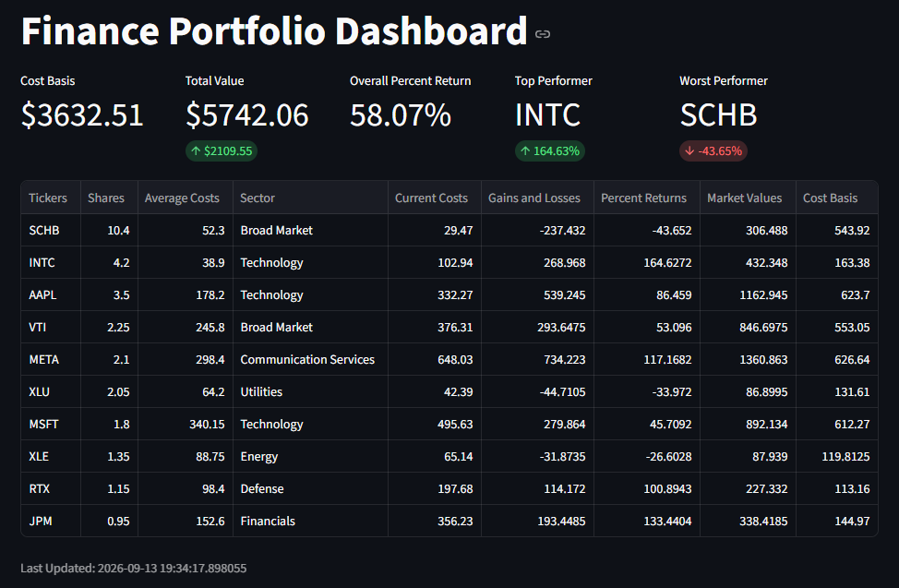Viewport: 899px width, 588px height.
Task: Click the Cost Basis column header in table
Action: 836,198
